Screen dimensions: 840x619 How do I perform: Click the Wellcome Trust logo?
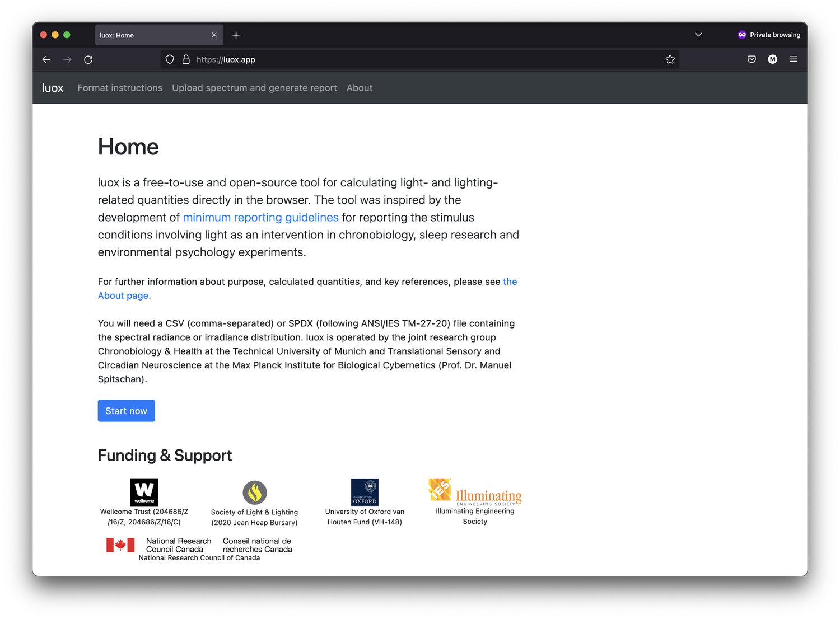pyautogui.click(x=144, y=492)
